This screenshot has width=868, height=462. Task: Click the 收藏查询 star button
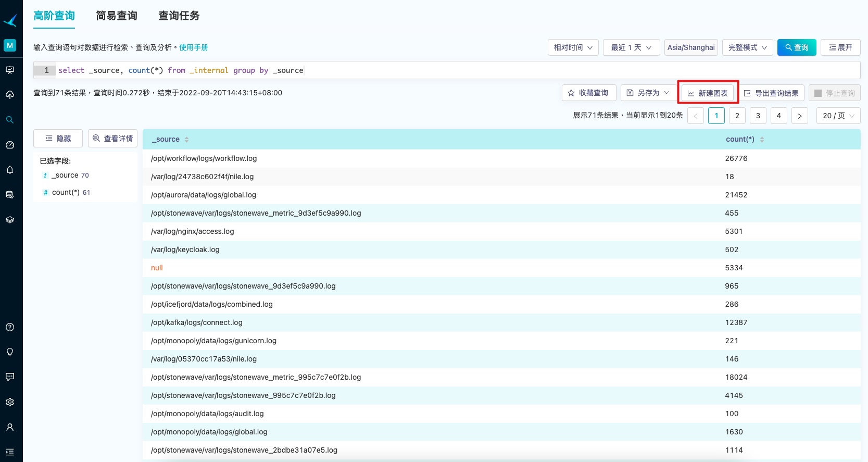click(589, 93)
